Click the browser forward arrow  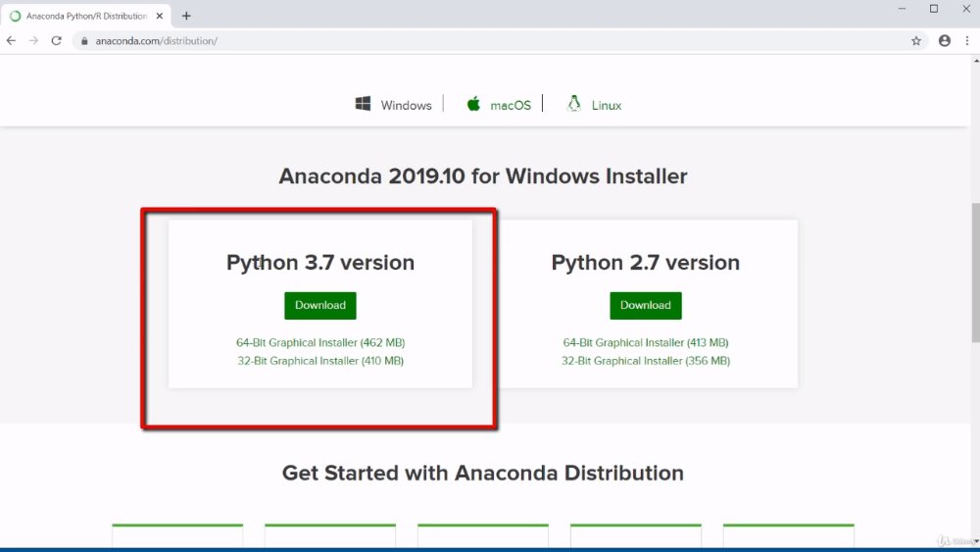click(x=33, y=40)
